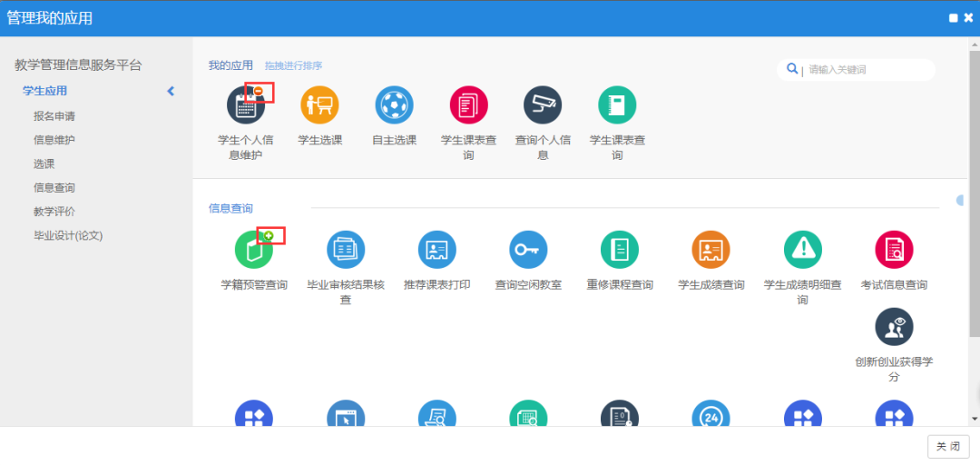Click the 24-hour clock app icon
This screenshot has width=980, height=465.
[x=710, y=413]
